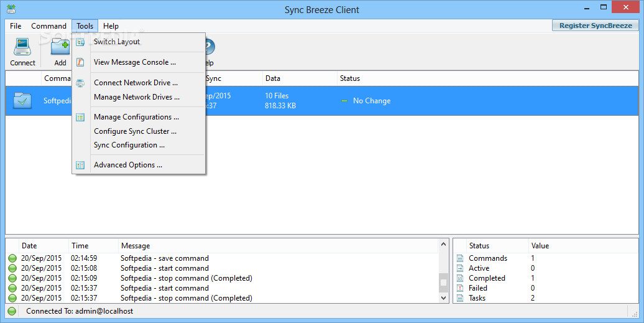
Task: Open the File menu
Action: tap(16, 26)
